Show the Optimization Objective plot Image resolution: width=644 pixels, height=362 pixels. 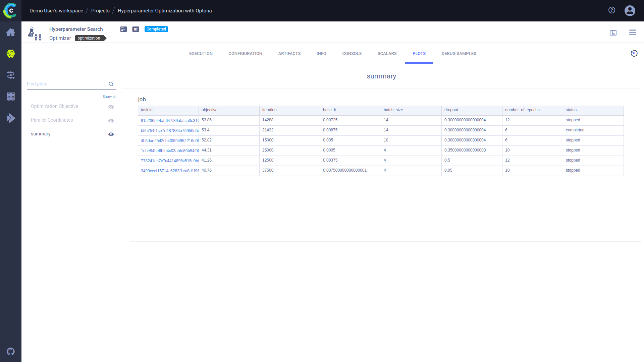point(111,107)
